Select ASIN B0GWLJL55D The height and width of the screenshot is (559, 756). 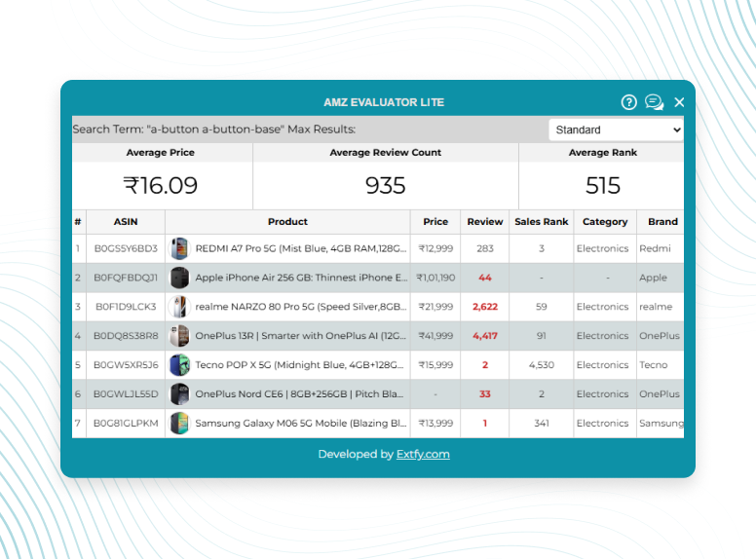coord(126,393)
